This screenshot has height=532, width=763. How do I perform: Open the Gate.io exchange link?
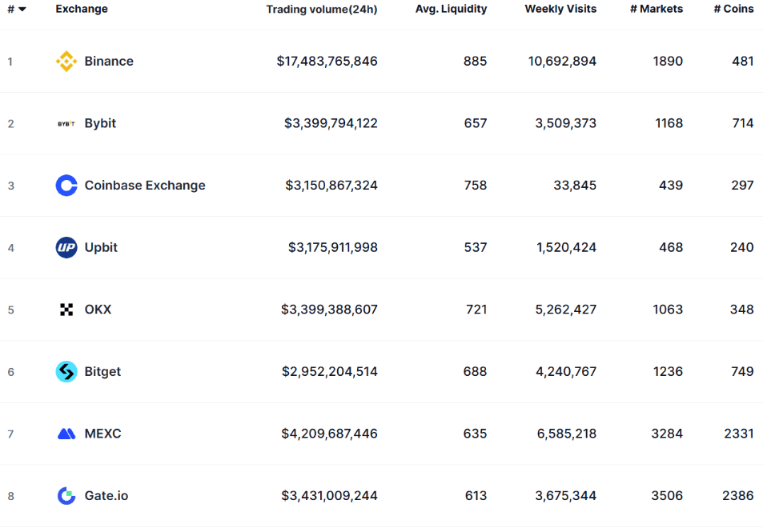[x=106, y=495]
